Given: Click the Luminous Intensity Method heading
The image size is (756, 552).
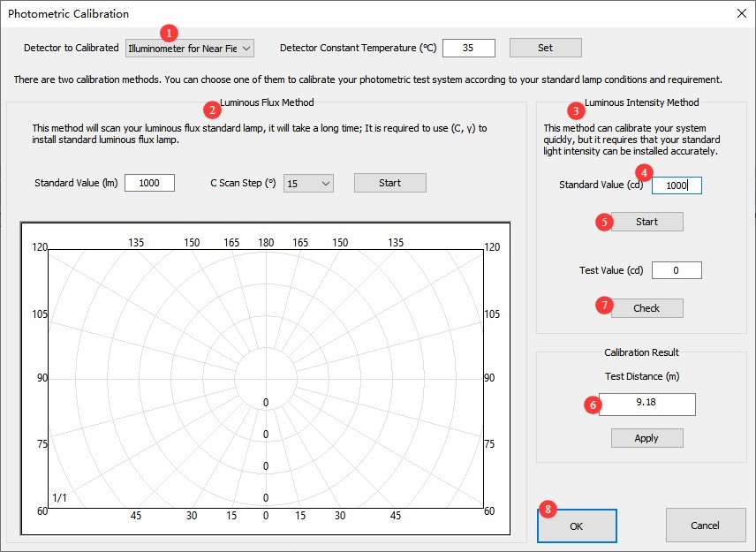Looking at the screenshot, I should tap(642, 102).
